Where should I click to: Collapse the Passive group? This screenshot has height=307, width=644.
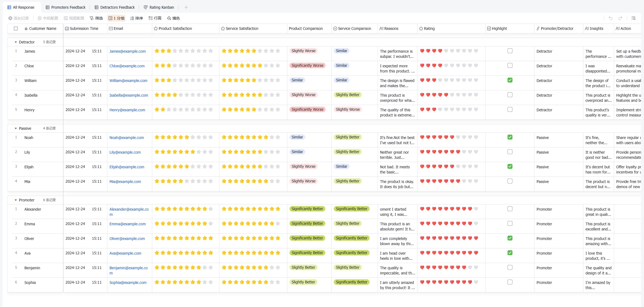pos(16,128)
